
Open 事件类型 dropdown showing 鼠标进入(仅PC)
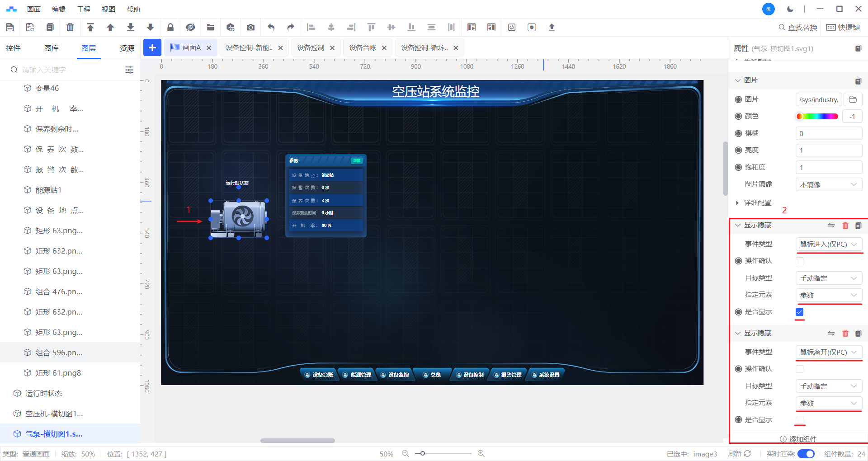click(828, 245)
